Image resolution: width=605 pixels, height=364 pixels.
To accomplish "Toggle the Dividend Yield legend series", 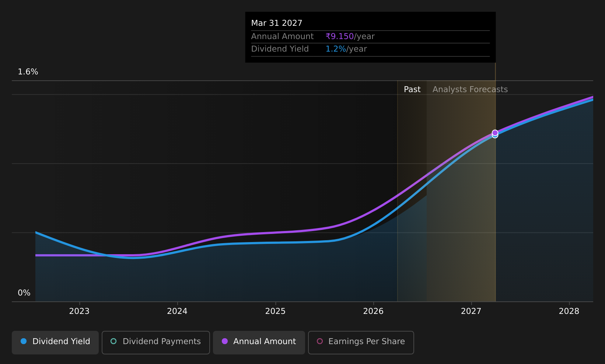I will (55, 343).
